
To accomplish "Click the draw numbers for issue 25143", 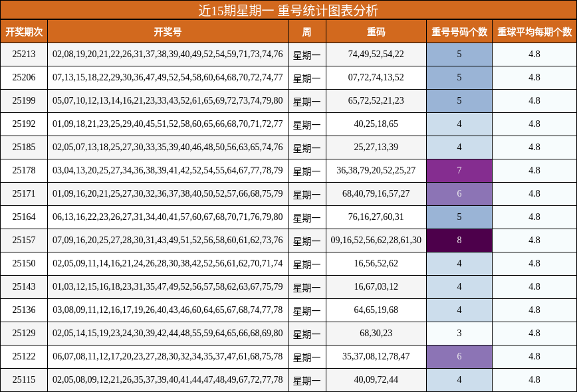I will 168,286.
